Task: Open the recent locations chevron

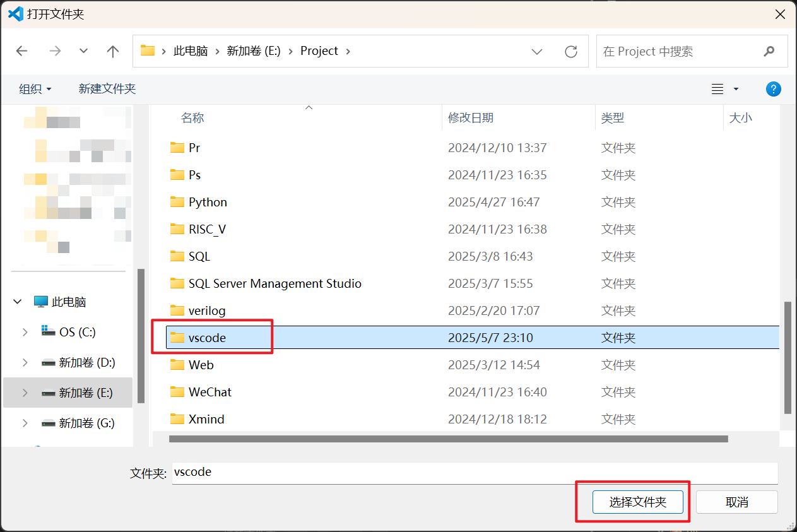Action: click(83, 51)
